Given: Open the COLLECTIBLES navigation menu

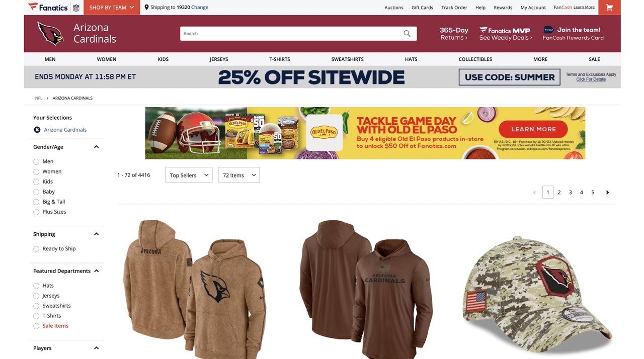Looking at the screenshot, I should click(475, 59).
